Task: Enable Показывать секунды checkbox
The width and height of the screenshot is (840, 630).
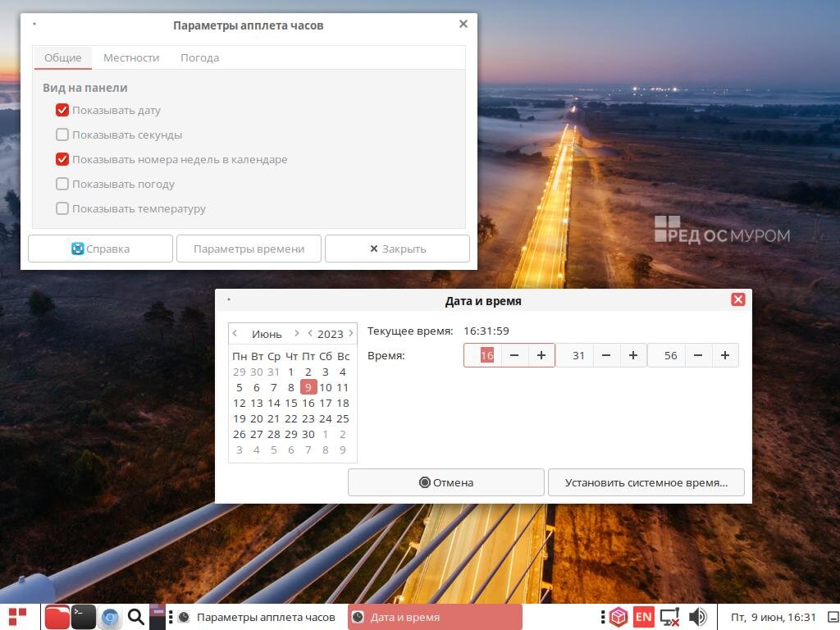Action: [62, 135]
